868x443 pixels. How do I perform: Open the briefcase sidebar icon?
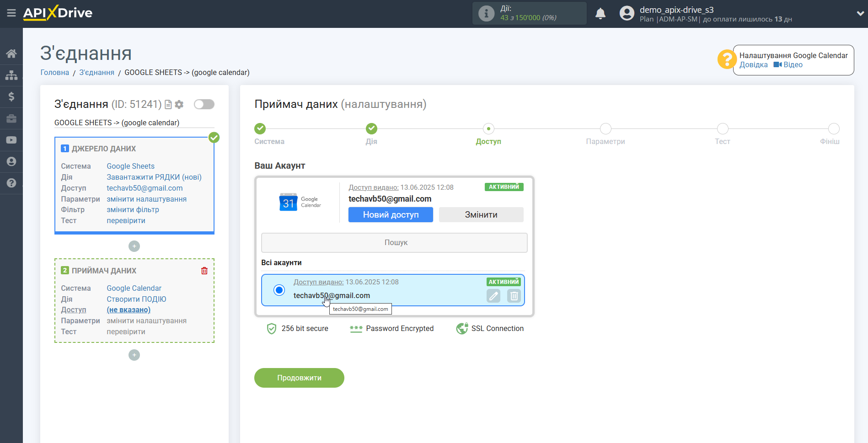[11, 118]
